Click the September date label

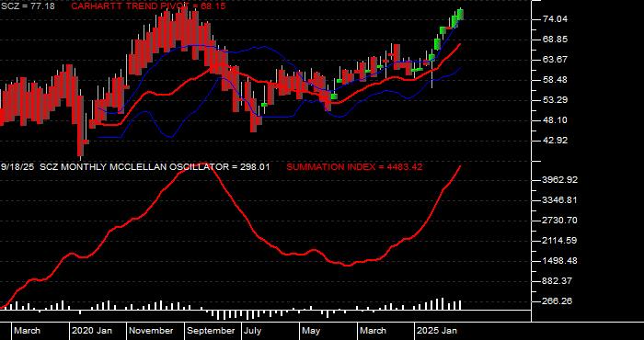pos(211,331)
